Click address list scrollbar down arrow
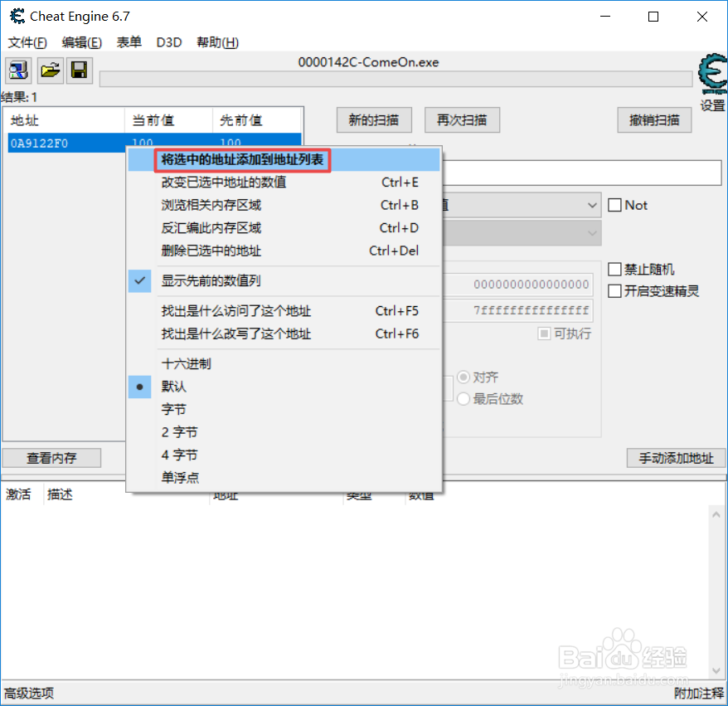 click(x=716, y=670)
